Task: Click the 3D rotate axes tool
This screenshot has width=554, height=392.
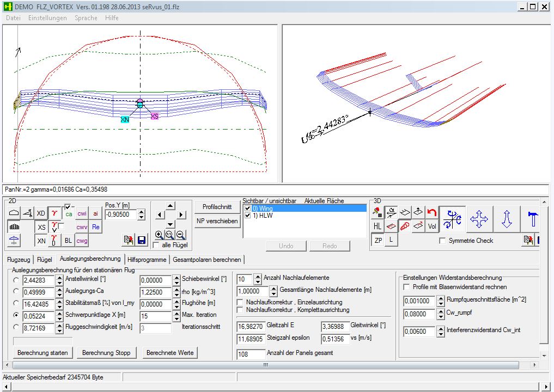Action: click(x=453, y=219)
